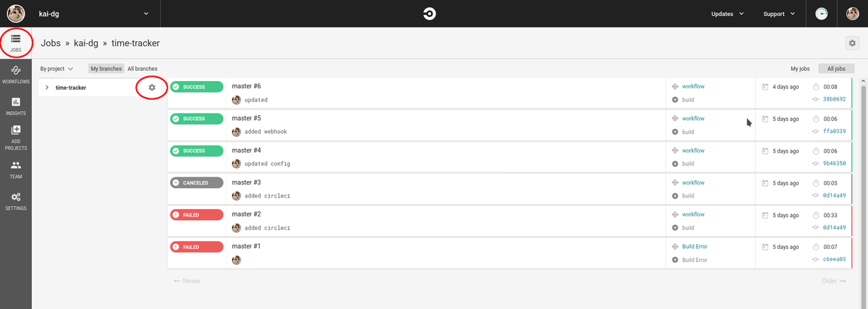Click the CircleCI logo in header
This screenshot has width=868, height=309.
pos(430,14)
